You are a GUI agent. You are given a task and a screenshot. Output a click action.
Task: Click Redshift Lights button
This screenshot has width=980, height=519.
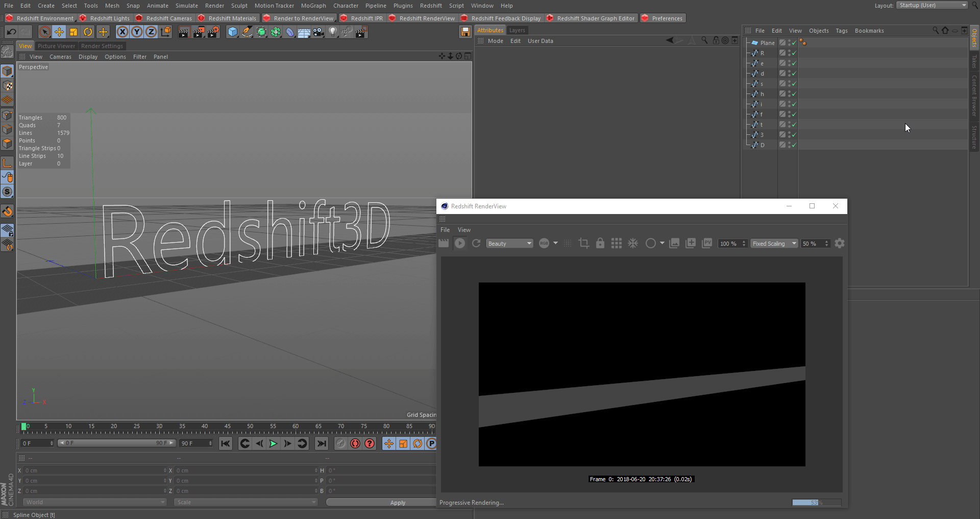[105, 18]
